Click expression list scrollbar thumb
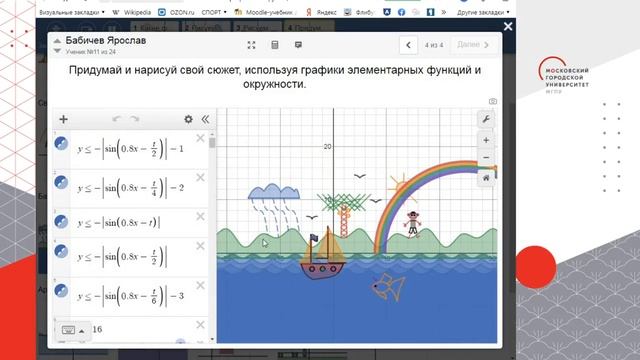Viewport: 640px width, 360px height. point(212,143)
